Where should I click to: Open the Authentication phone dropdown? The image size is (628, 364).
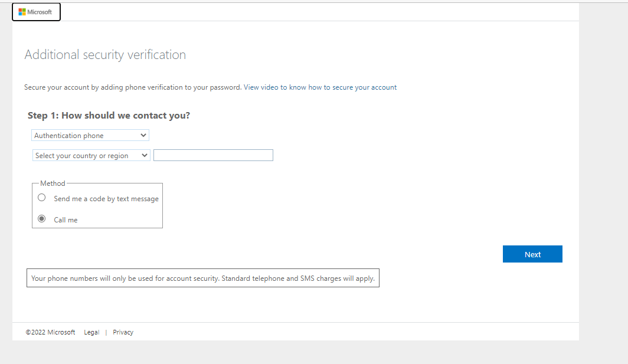tap(90, 136)
